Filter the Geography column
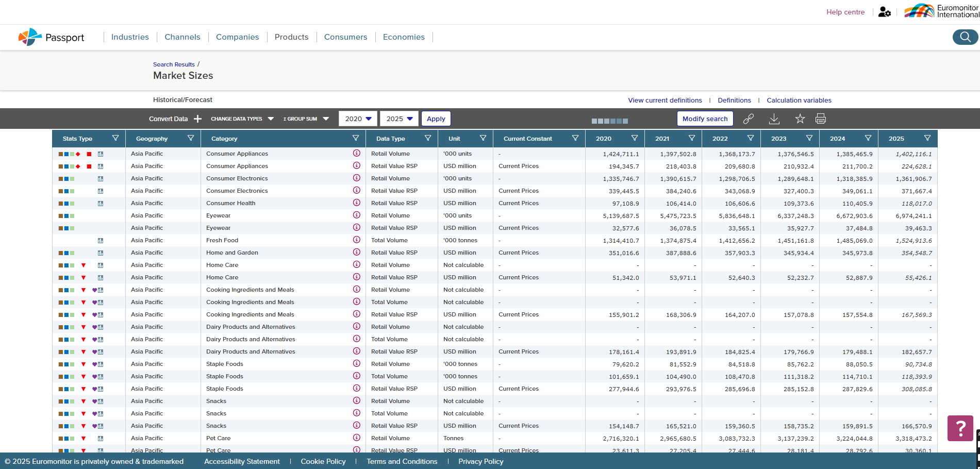 tap(191, 138)
